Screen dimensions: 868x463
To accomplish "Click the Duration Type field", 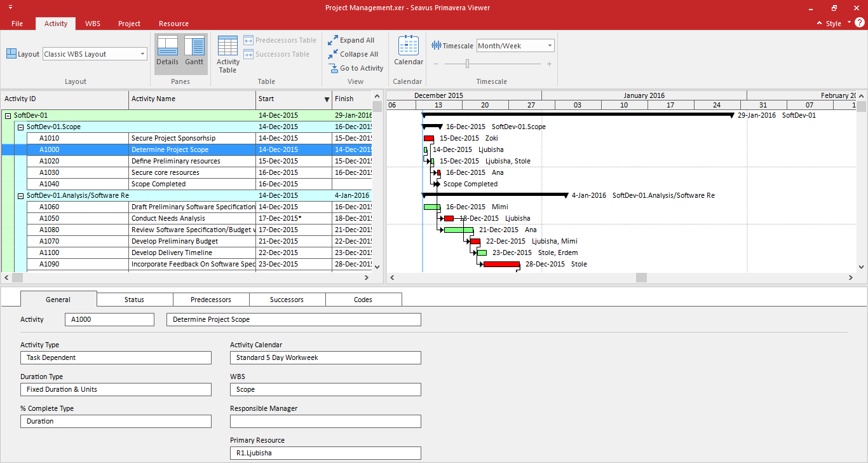I will (116, 389).
